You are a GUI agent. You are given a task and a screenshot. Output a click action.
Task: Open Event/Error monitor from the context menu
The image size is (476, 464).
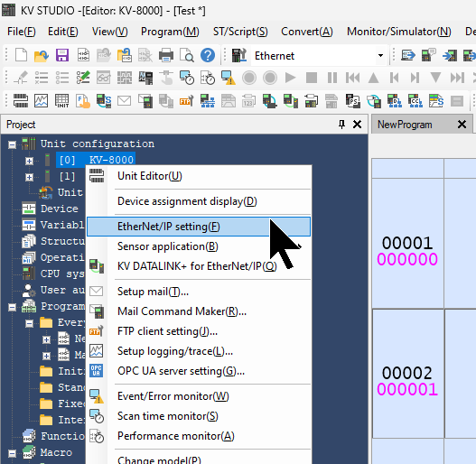pyautogui.click(x=199, y=396)
